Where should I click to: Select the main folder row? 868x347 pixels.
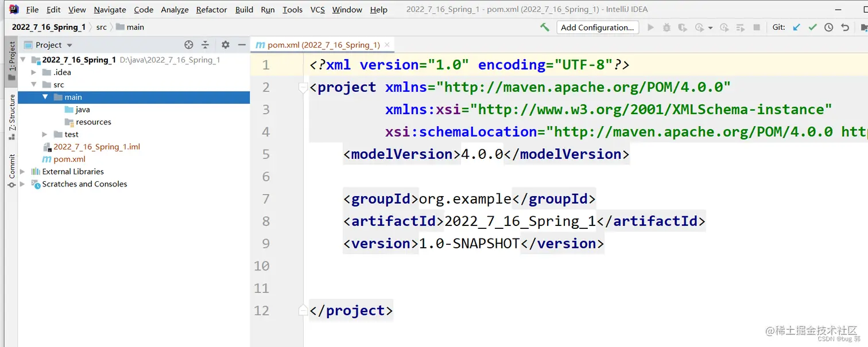(134, 97)
